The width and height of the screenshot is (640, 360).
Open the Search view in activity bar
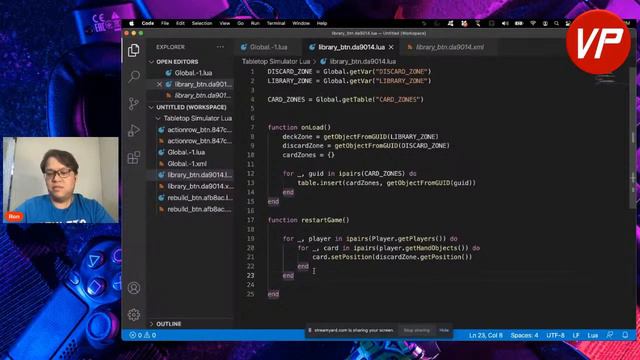[133, 76]
